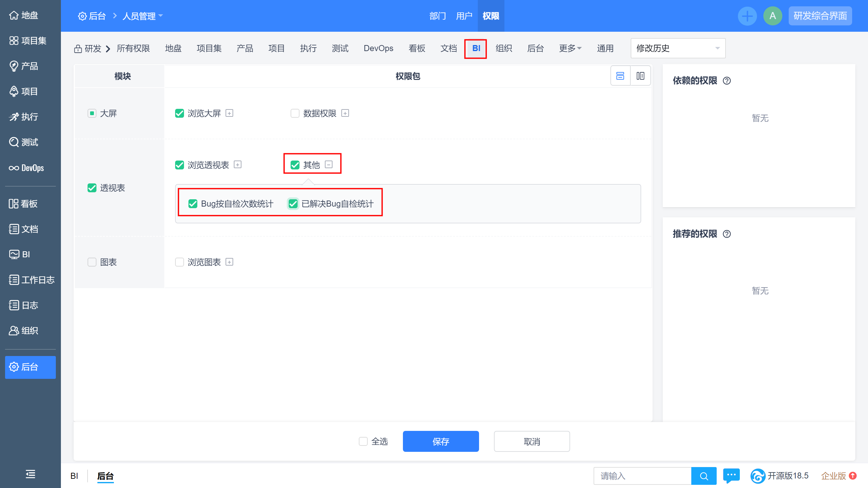Click the blue plus create button
This screenshot has width=868, height=488.
(x=747, y=16)
